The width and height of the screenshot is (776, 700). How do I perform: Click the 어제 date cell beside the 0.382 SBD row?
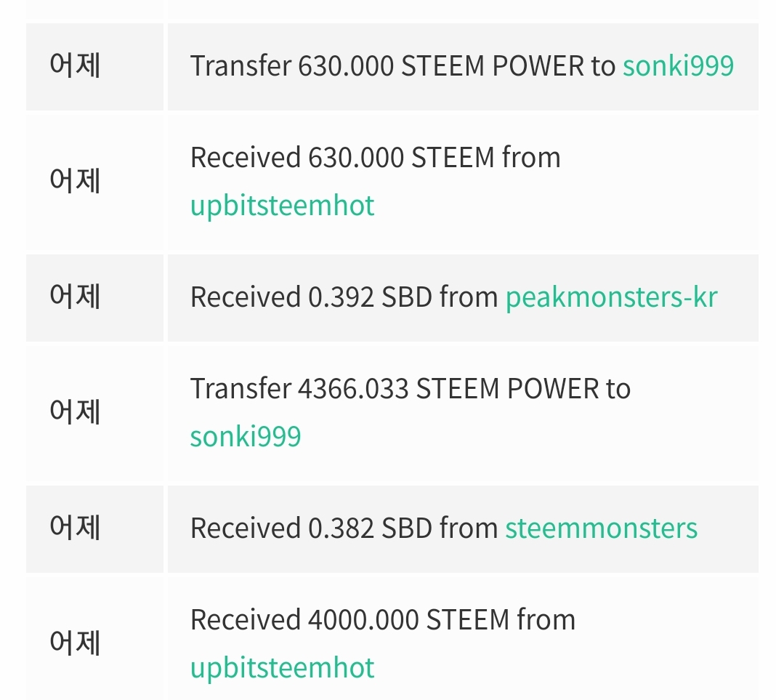75,528
